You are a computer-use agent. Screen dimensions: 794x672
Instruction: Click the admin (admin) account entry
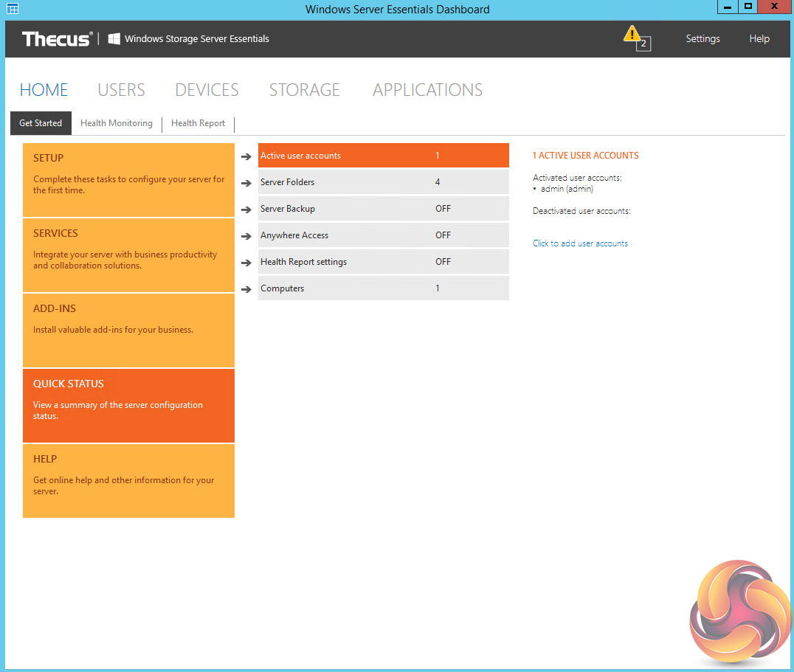567,189
